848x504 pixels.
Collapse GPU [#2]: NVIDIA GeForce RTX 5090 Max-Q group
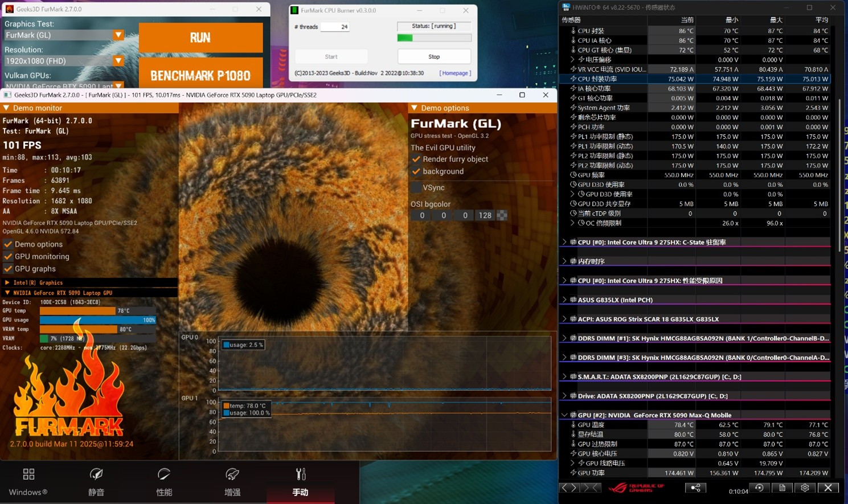coord(564,415)
